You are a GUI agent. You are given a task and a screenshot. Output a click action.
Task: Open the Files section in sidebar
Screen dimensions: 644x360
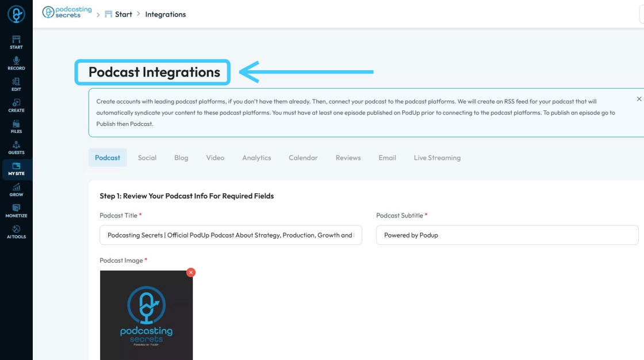(x=16, y=127)
